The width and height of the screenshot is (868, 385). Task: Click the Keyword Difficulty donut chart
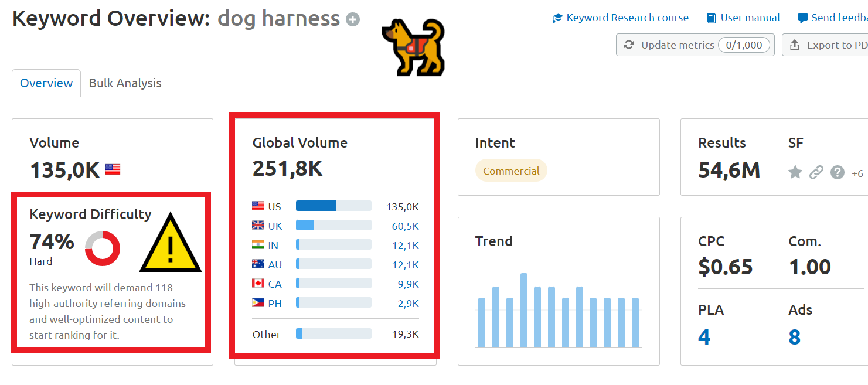(x=103, y=248)
